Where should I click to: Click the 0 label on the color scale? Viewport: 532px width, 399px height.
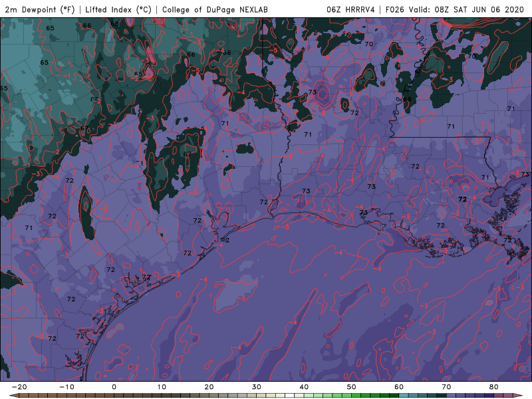[114, 387]
